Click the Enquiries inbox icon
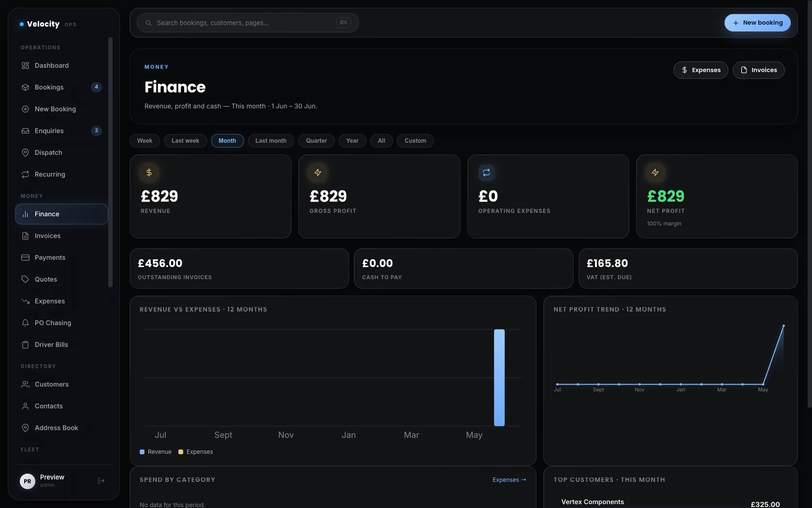Screen dimensions: 812x508 [25, 131]
